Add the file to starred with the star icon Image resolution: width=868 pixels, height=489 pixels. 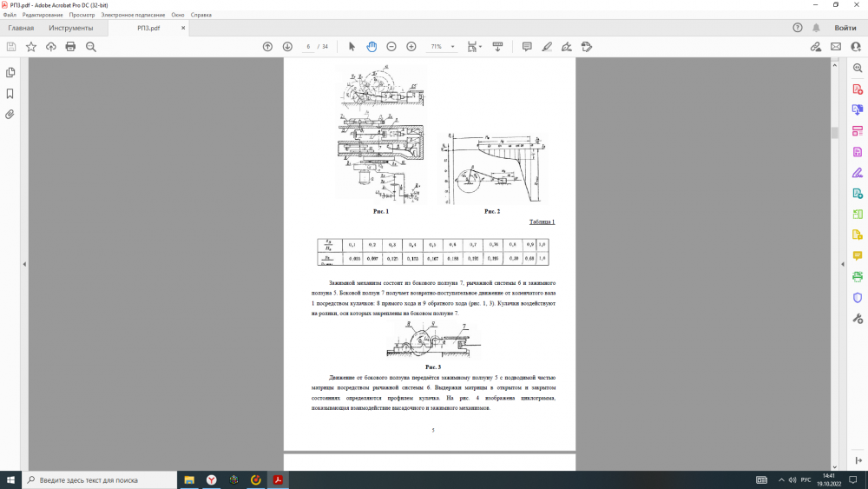31,47
